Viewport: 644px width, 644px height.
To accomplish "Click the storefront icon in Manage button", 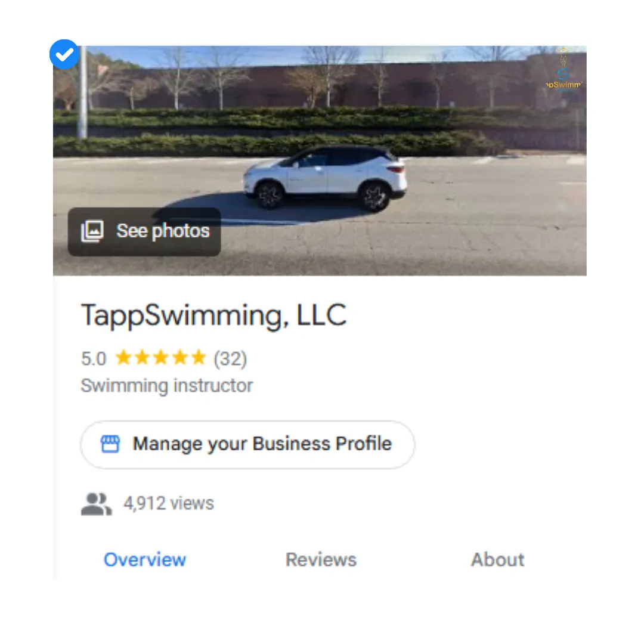I will click(x=110, y=444).
